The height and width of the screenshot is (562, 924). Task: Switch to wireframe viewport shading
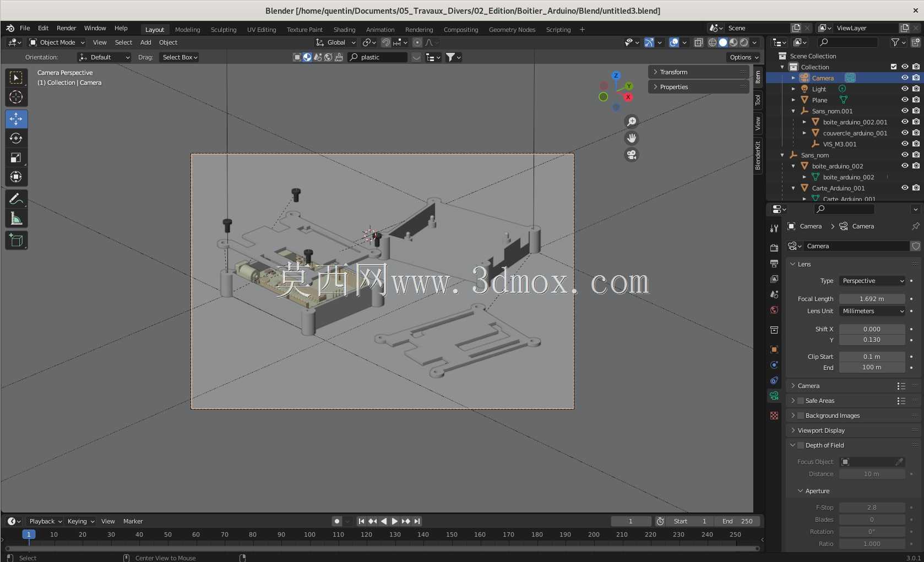coord(713,42)
